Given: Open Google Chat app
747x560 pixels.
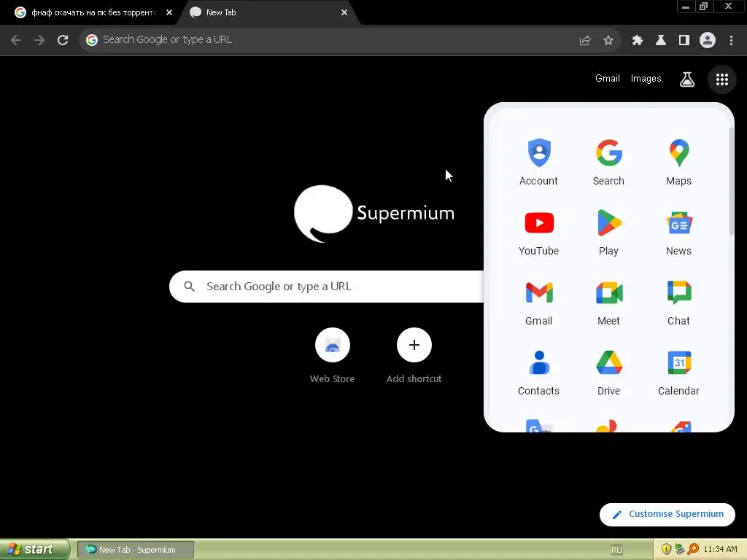Looking at the screenshot, I should coord(679,302).
